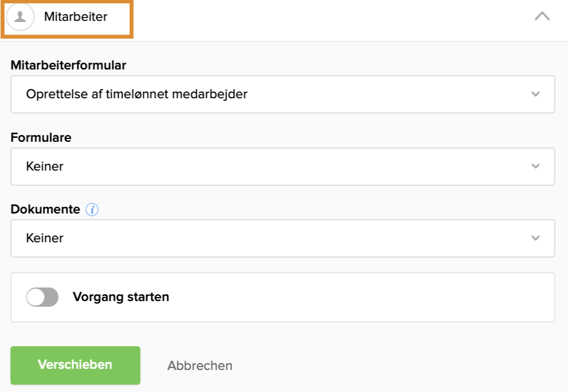
Task: Click the Dokumente info icon
Action: tap(92, 210)
